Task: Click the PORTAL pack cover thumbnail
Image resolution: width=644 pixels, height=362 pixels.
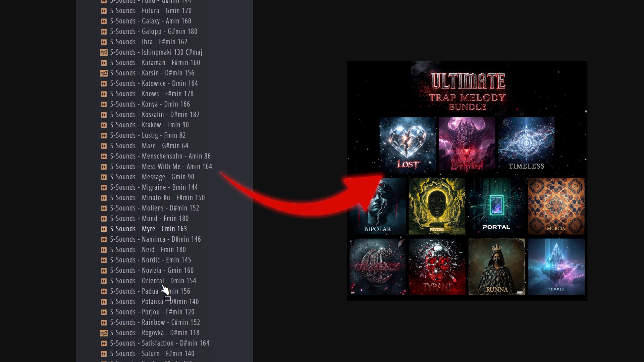Action: pyautogui.click(x=496, y=206)
